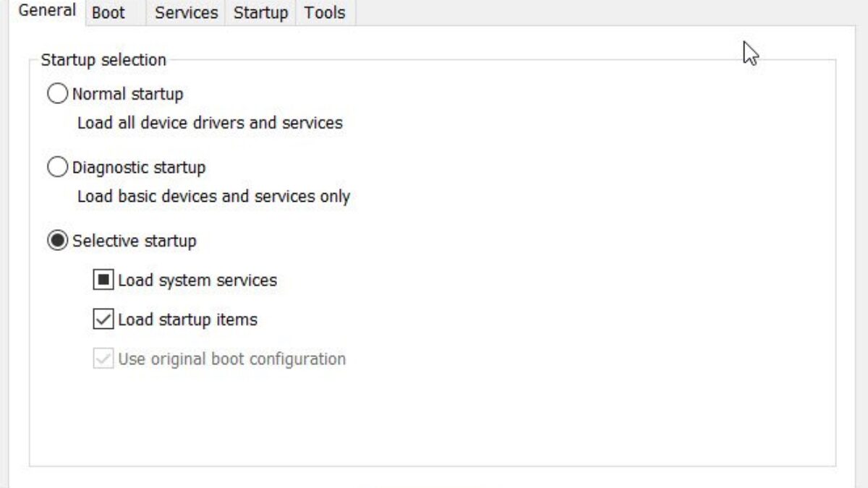Click the General tab

tap(47, 12)
